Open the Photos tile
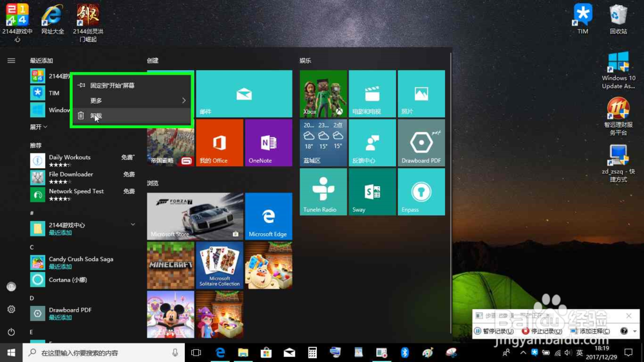The image size is (644, 362). point(421,93)
